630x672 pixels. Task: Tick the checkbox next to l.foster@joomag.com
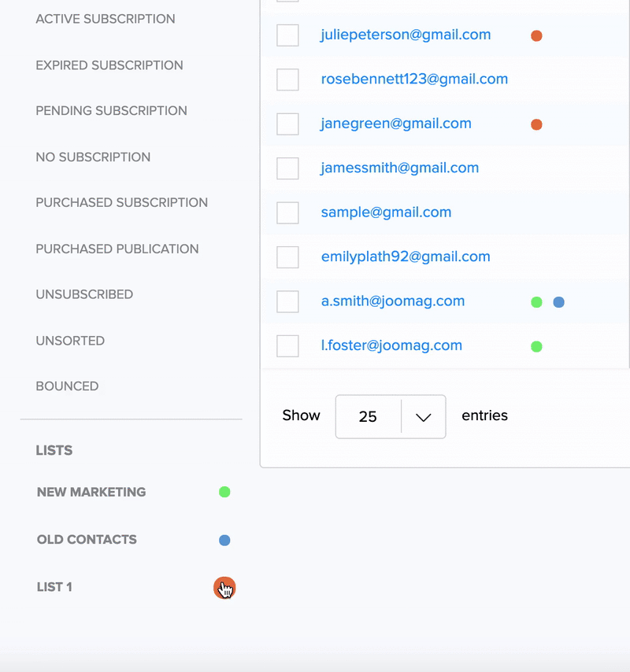coord(287,345)
